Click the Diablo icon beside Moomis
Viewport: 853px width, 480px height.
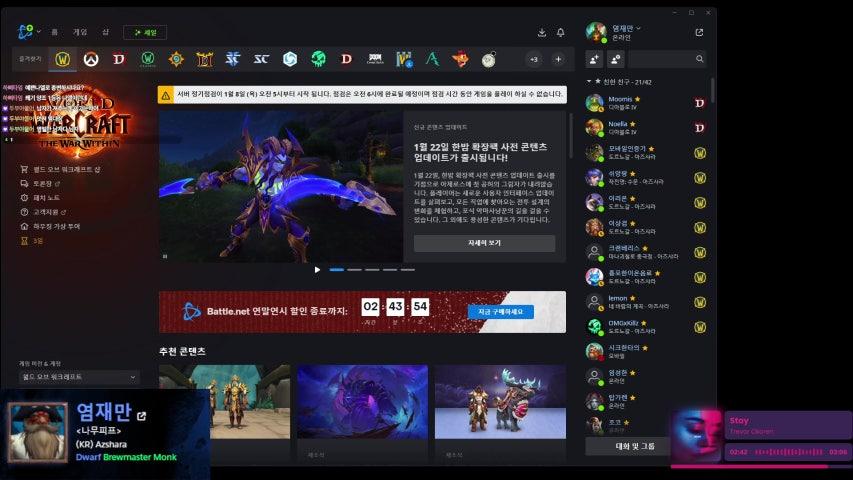click(700, 103)
